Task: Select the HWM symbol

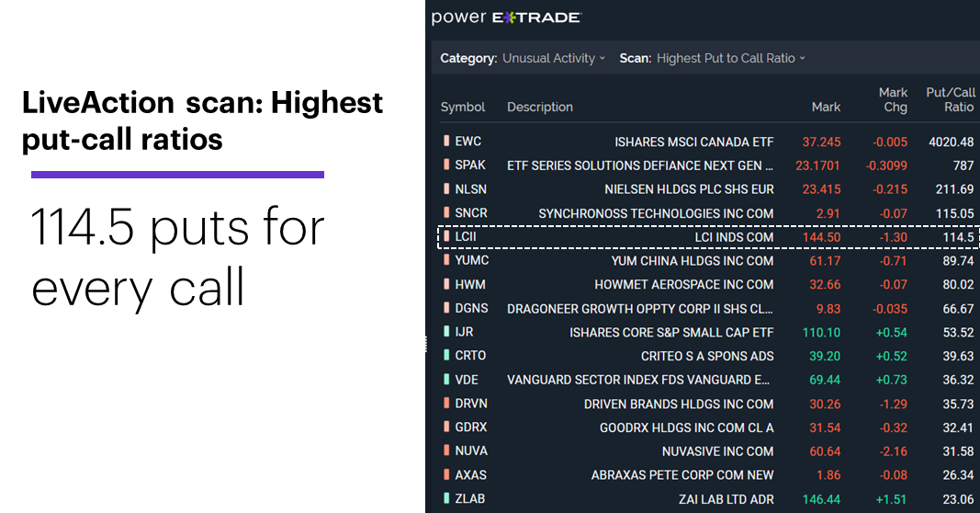Action: click(x=470, y=284)
